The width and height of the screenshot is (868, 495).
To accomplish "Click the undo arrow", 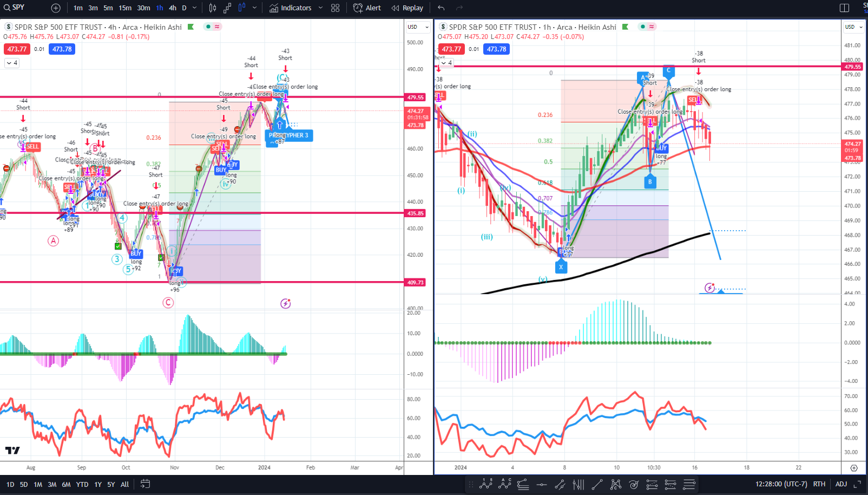I will coord(441,8).
